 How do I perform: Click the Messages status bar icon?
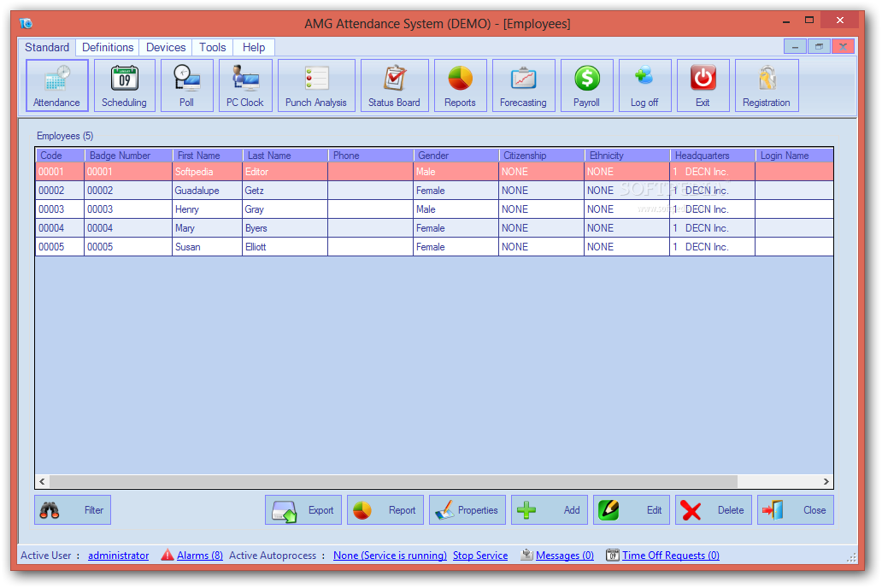point(526,555)
